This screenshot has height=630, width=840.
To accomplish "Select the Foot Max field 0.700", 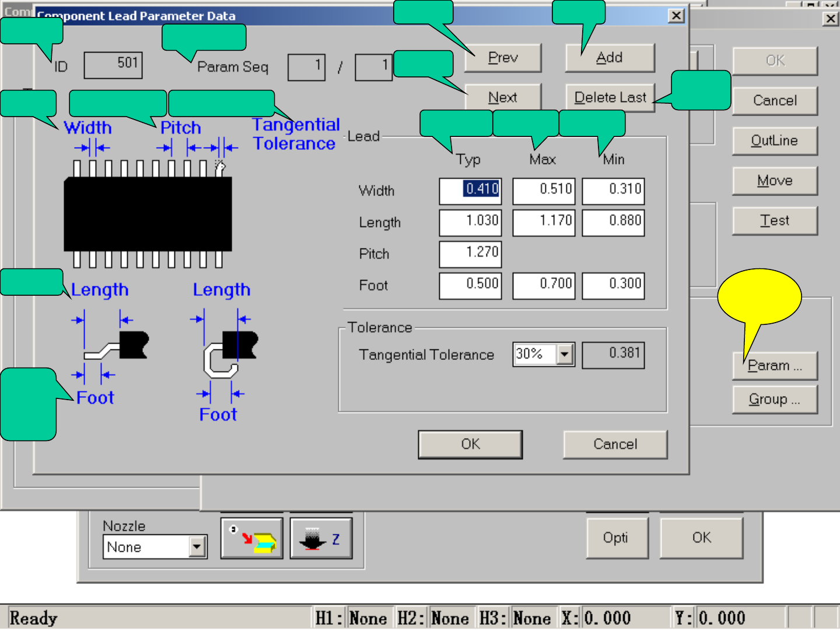I will tap(544, 285).
